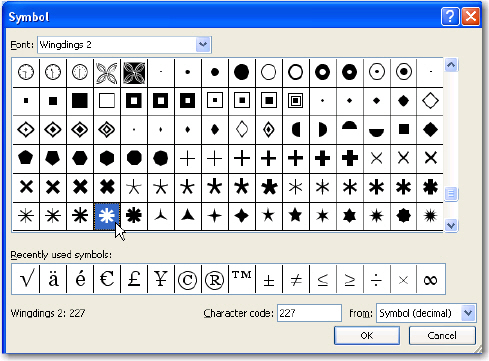Image resolution: width=489 pixels, height=361 pixels.
Task: Click the Character code input field
Action: pyautogui.click(x=309, y=313)
